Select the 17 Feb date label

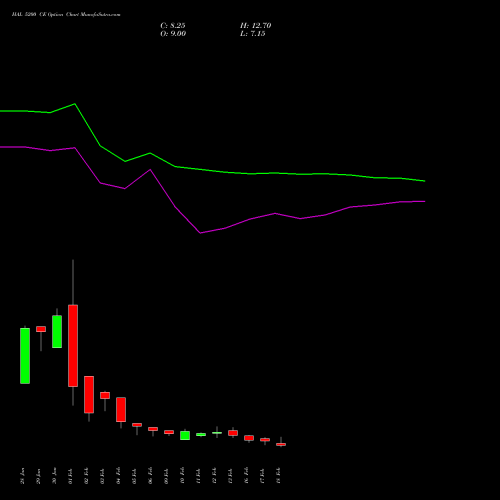click(x=262, y=476)
